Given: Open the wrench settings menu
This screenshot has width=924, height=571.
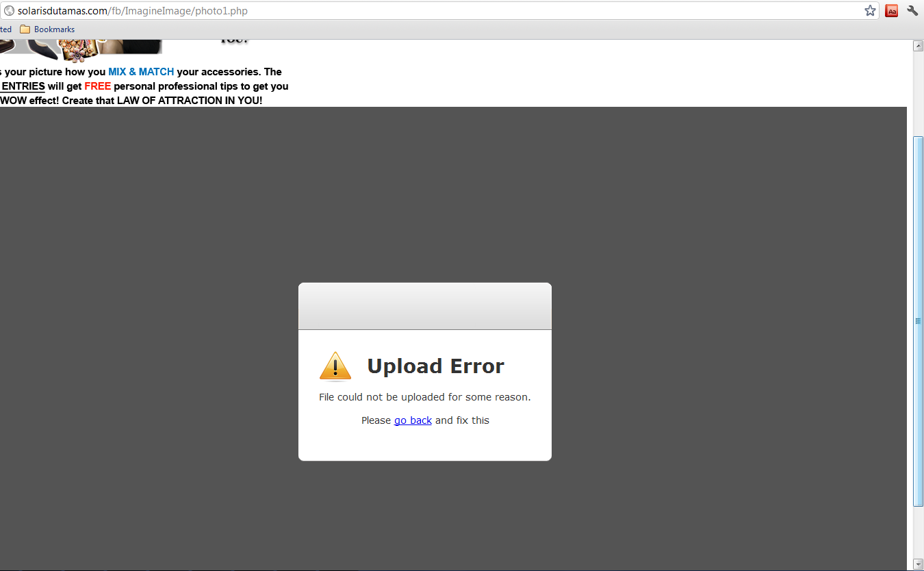Looking at the screenshot, I should (x=912, y=10).
